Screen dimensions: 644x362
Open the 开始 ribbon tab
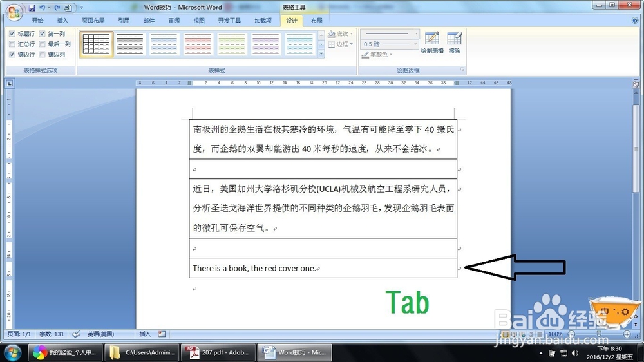37,21
